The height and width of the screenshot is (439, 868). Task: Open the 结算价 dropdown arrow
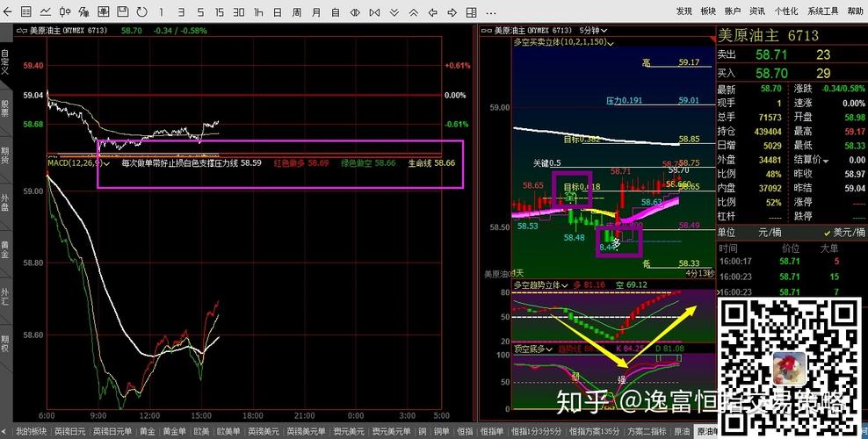(828, 160)
